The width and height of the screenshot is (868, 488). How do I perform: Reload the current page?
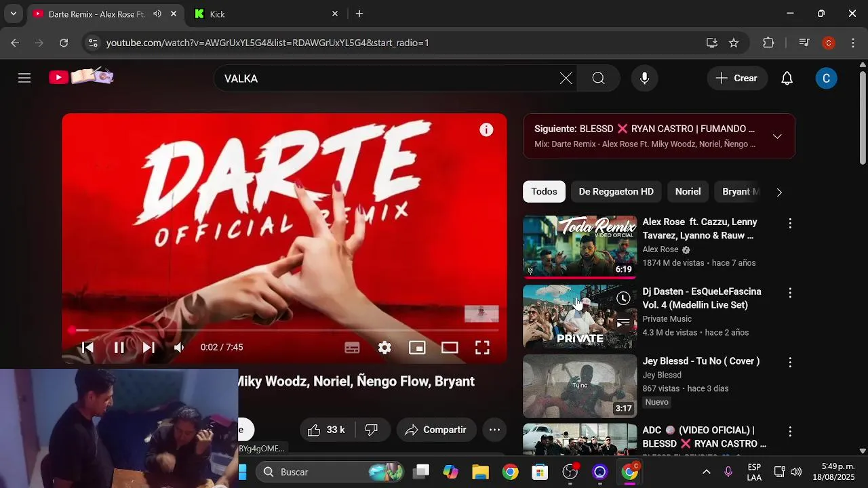[64, 43]
